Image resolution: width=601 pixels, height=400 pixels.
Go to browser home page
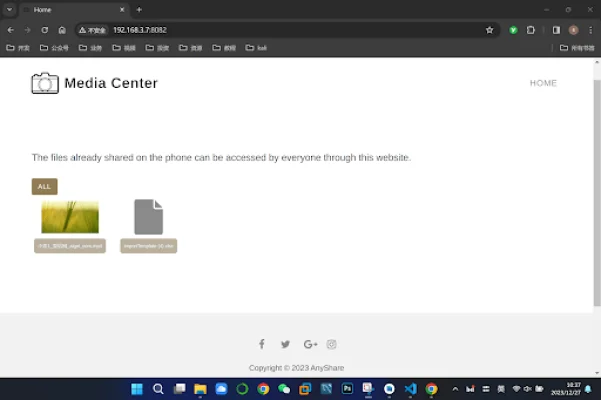(62, 30)
